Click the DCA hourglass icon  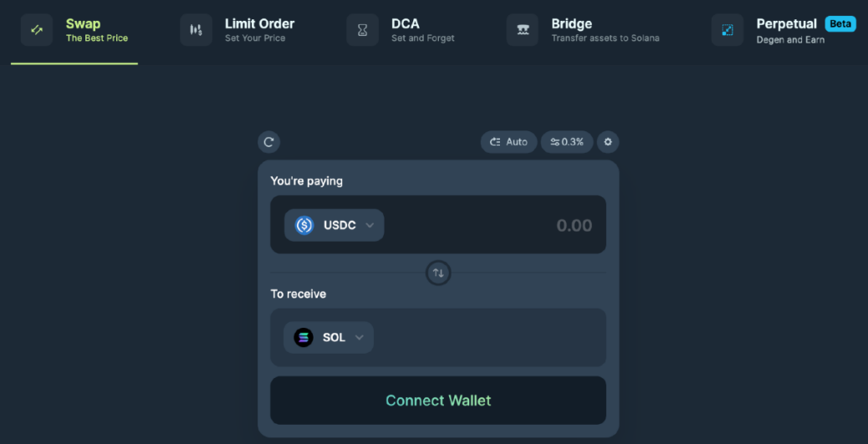[x=362, y=30]
